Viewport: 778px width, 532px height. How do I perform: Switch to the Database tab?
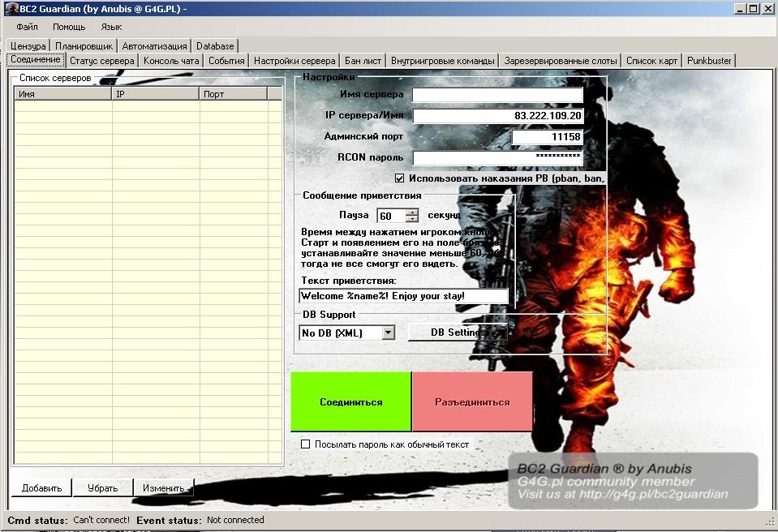tap(215, 46)
